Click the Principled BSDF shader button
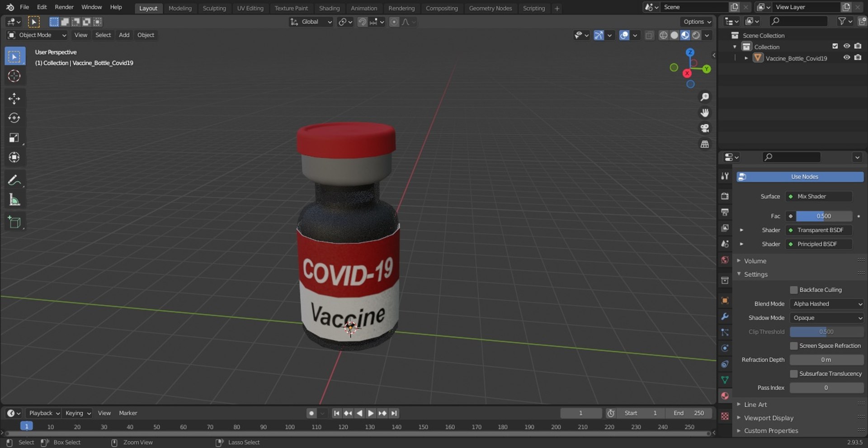 click(x=819, y=244)
